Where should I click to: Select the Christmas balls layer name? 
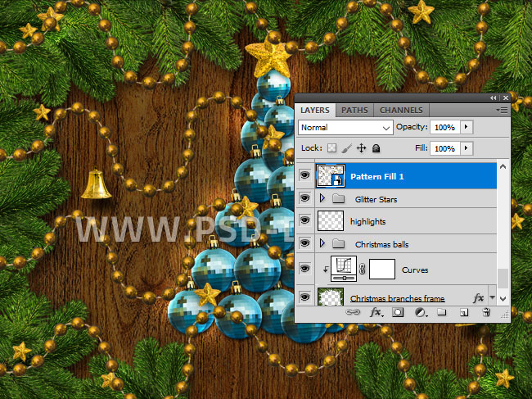(381, 244)
